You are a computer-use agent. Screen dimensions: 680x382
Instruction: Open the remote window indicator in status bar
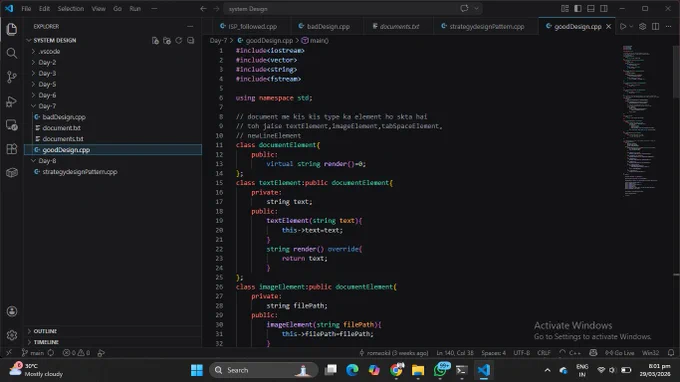pos(9,353)
